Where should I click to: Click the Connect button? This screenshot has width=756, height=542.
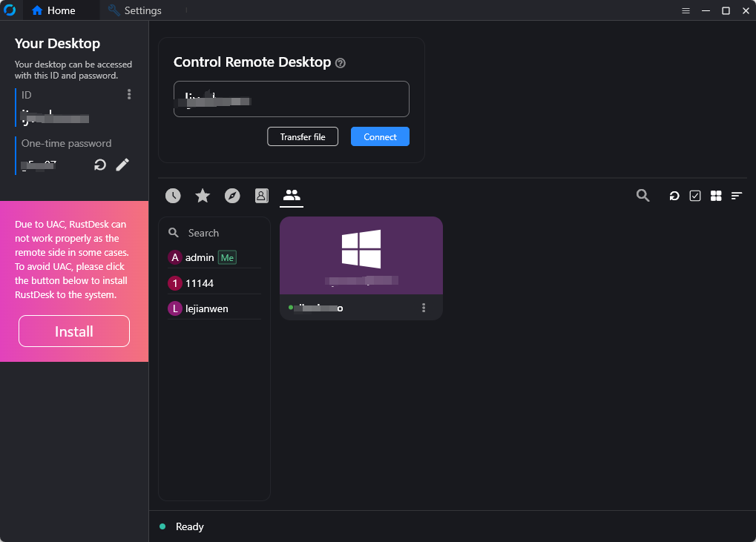pos(380,137)
